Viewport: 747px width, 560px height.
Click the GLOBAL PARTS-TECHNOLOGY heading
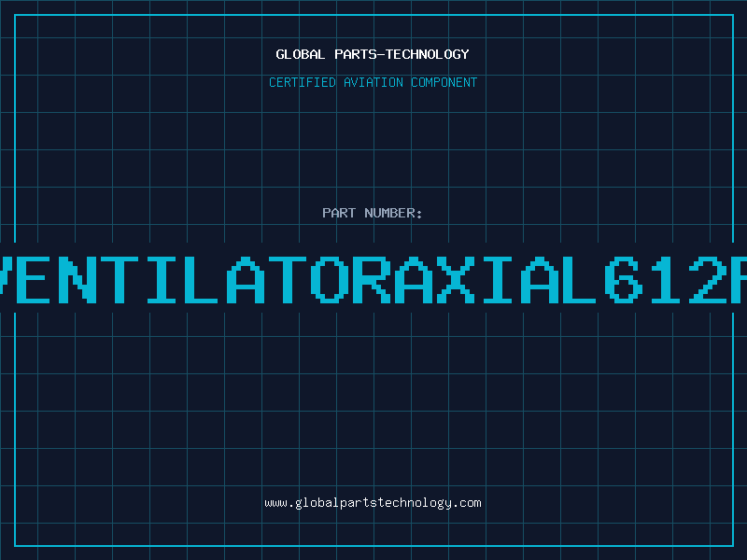point(373,54)
